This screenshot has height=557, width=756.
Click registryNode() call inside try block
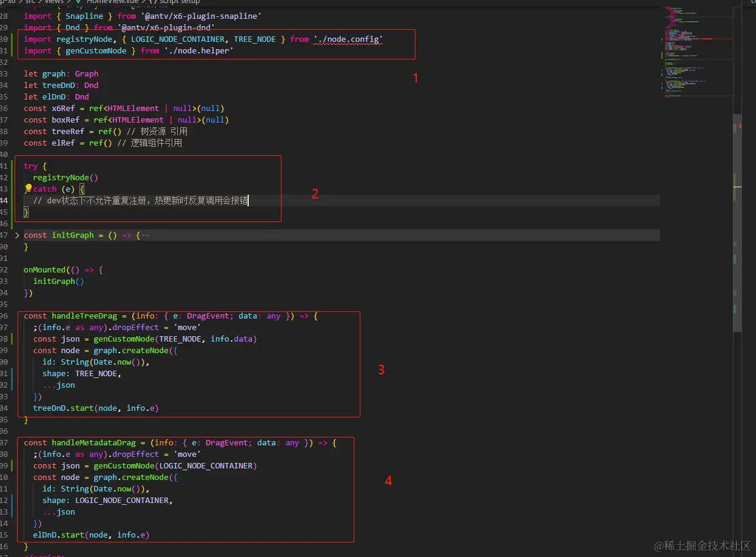[x=66, y=177]
